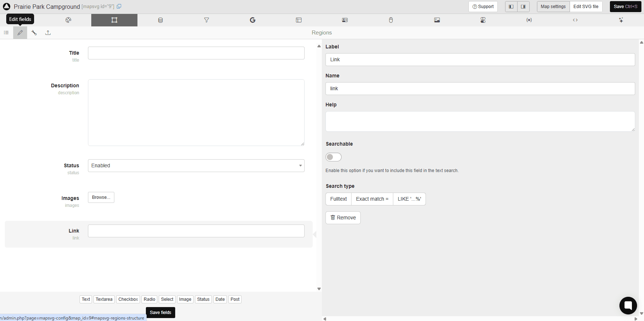
Task: Add a Textarea field type
Action: (x=104, y=299)
